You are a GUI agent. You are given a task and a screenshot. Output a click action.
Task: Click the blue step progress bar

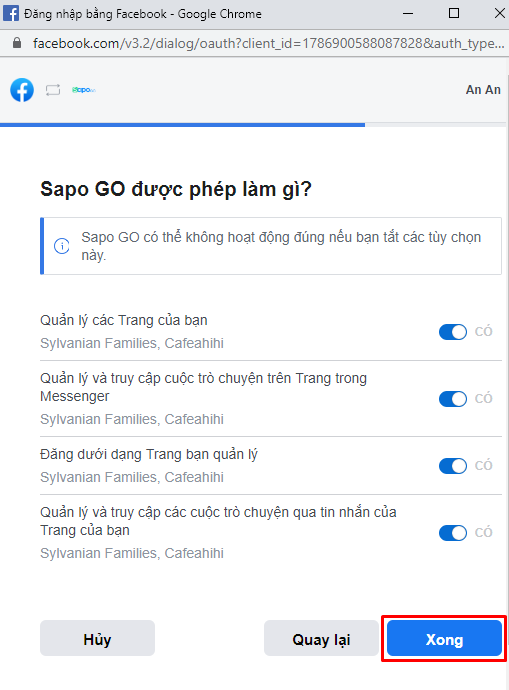click(183, 125)
